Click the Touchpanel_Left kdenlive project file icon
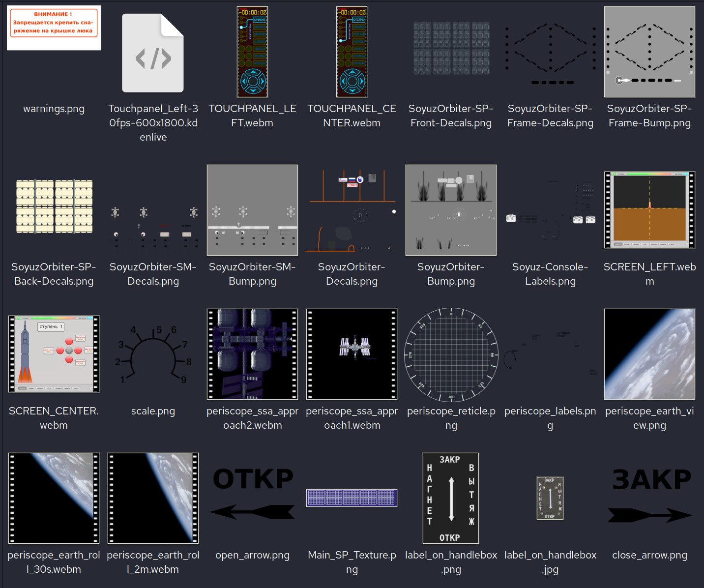This screenshot has height=588, width=704. 153,53
